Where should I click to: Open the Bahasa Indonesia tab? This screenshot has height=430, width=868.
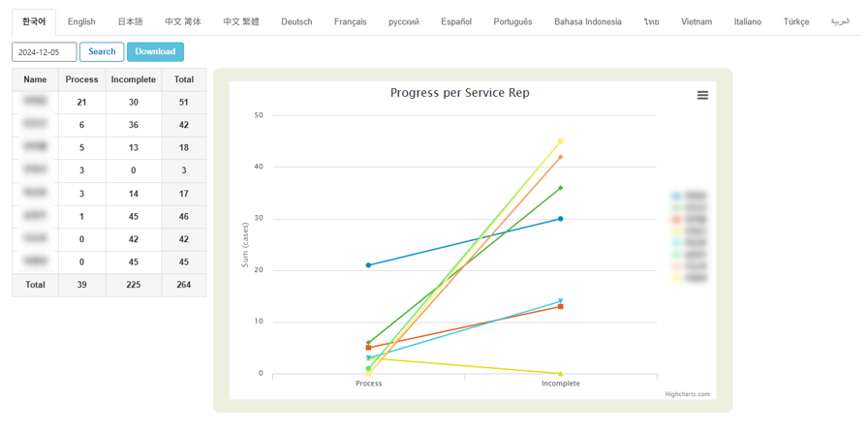[x=588, y=21]
